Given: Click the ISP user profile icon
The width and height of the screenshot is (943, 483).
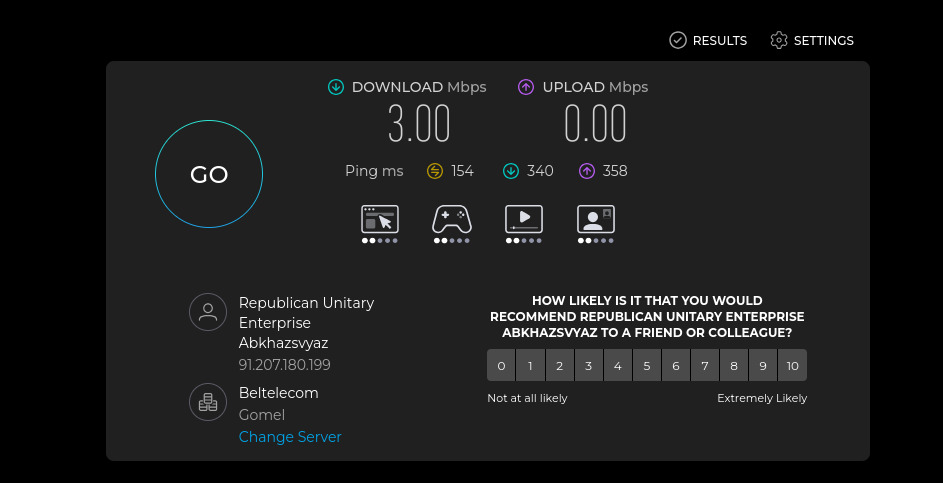Looking at the screenshot, I should [208, 312].
